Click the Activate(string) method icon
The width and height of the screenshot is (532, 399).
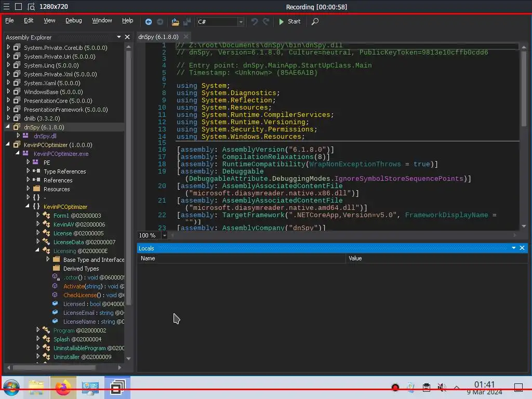pos(55,286)
